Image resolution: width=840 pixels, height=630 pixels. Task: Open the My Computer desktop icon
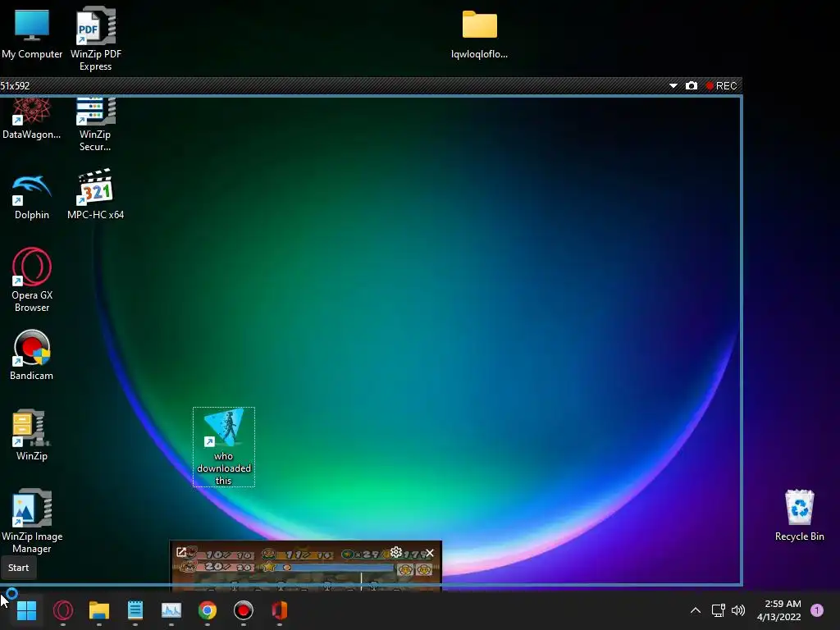(32, 32)
